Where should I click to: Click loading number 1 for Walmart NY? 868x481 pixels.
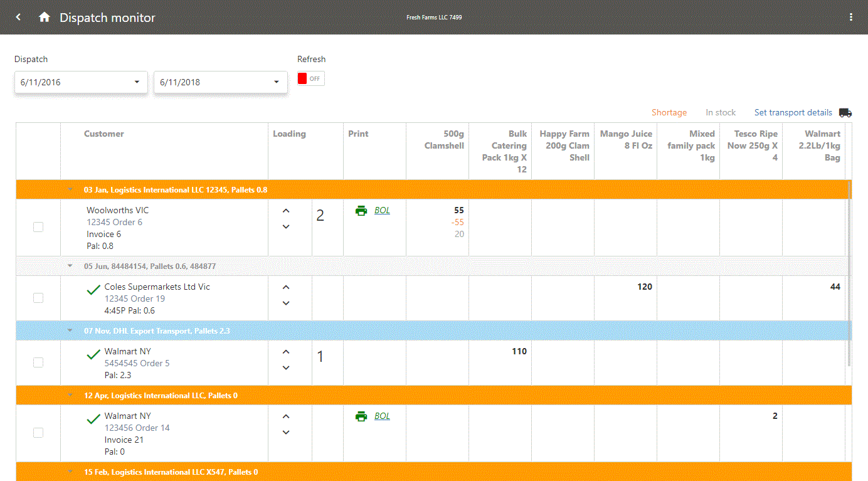coord(320,357)
